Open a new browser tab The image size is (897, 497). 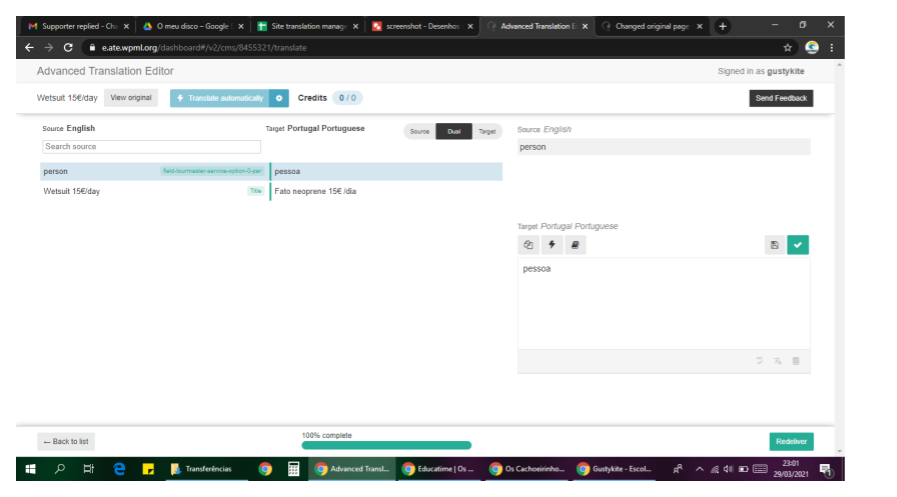pyautogui.click(x=723, y=26)
